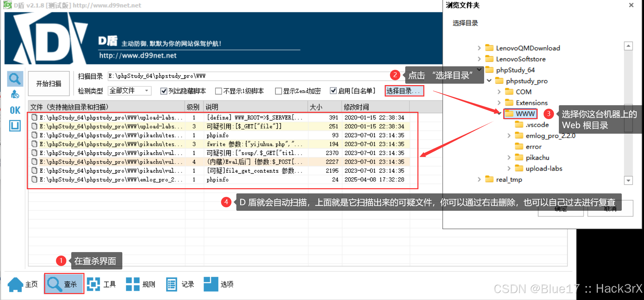The image size is (644, 300).
Task: Sort by the 级别 column header
Action: (194, 107)
